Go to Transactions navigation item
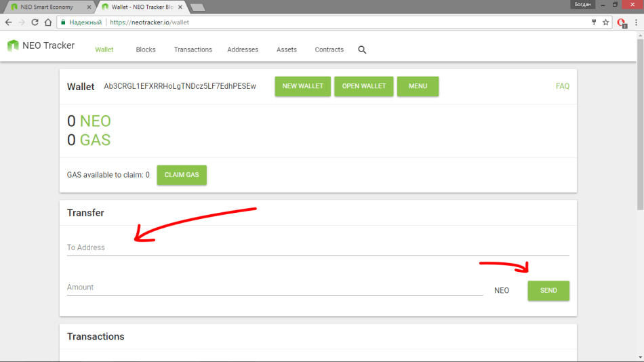Viewport: 644px width, 362px height. [193, 49]
